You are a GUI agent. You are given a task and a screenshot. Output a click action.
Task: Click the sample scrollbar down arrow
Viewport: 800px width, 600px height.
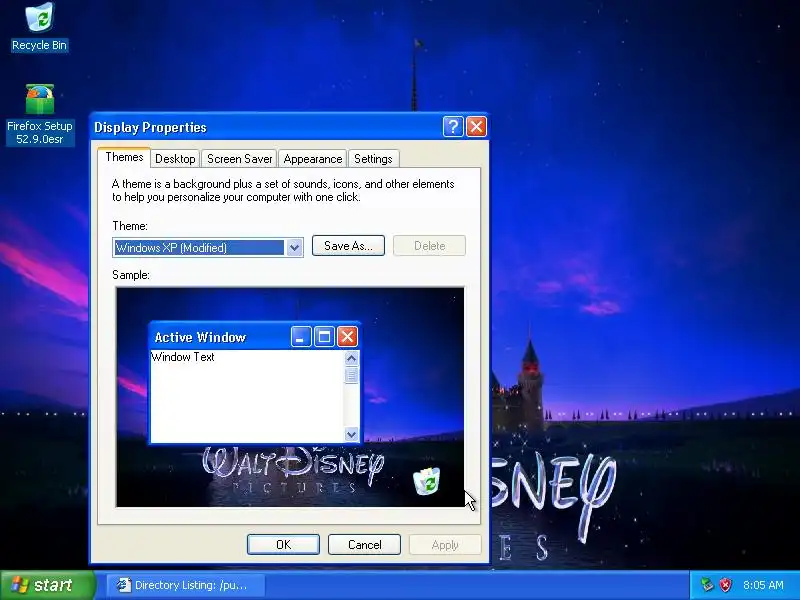[351, 434]
